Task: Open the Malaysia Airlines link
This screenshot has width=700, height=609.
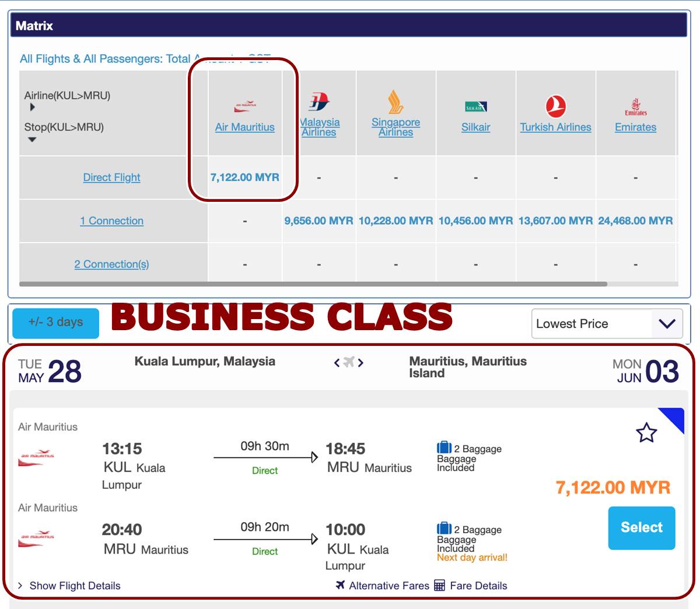Action: (x=319, y=127)
